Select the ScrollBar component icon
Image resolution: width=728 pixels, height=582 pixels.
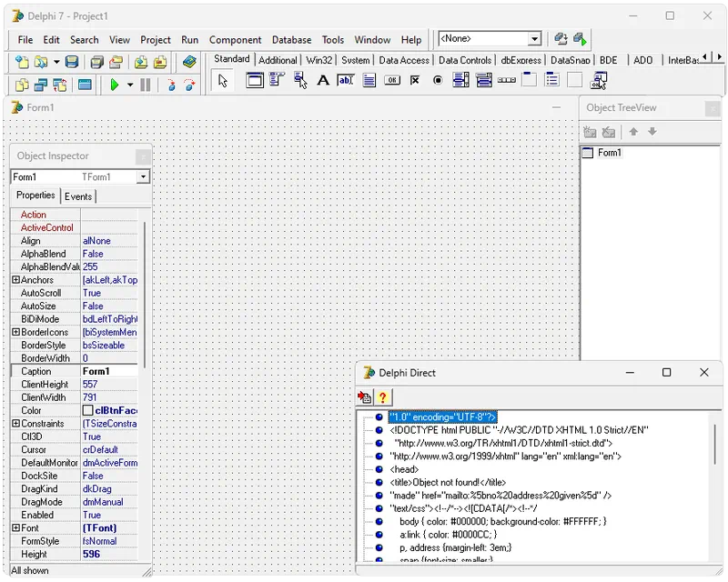click(507, 80)
